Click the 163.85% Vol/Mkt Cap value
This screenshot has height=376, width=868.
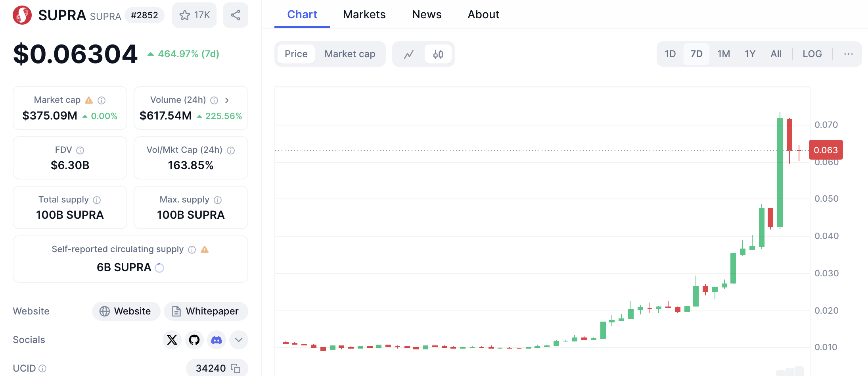click(191, 165)
